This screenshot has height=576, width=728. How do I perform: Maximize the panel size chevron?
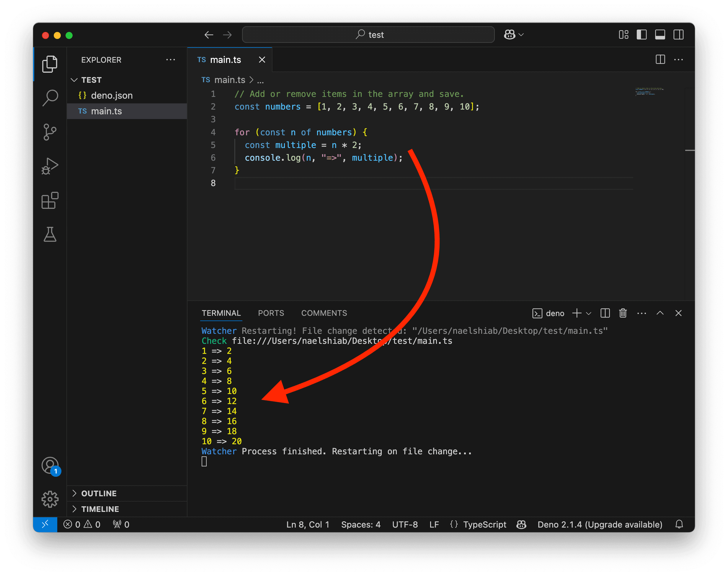660,313
